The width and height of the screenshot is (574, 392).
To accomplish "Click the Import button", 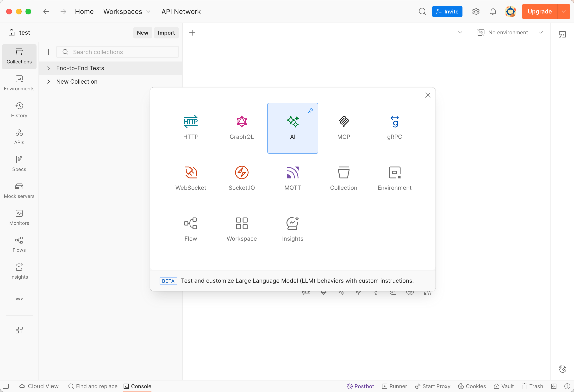I will tap(166, 33).
